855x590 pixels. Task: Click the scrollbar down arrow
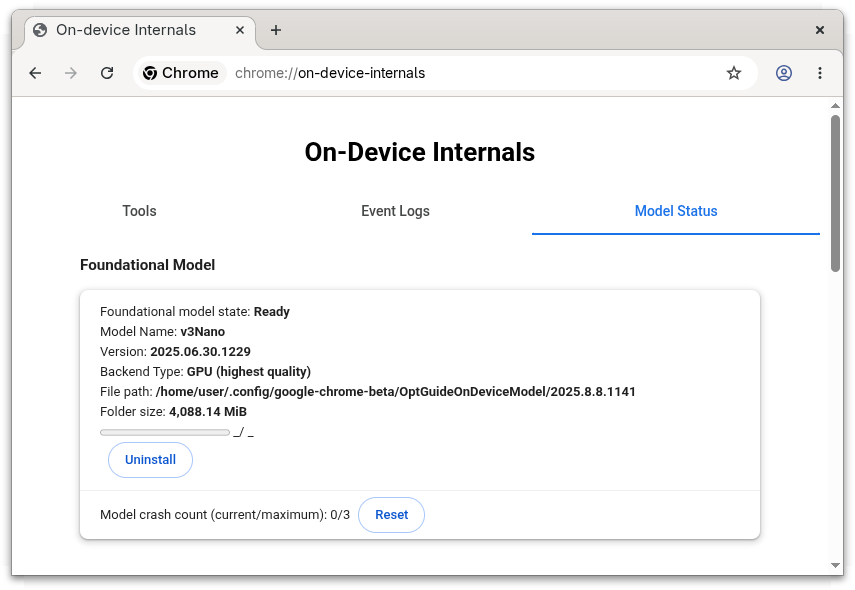(835, 565)
